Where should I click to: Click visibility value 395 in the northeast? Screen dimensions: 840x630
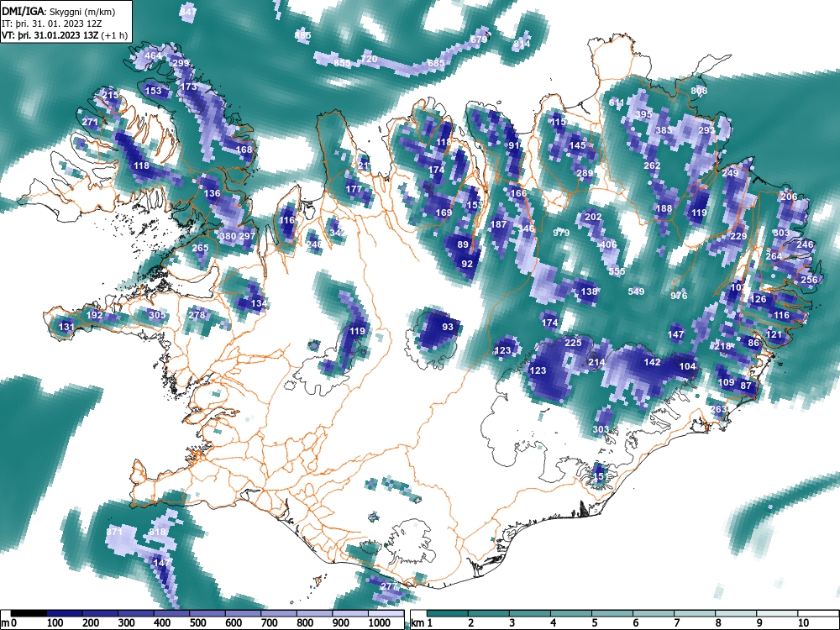click(x=643, y=114)
